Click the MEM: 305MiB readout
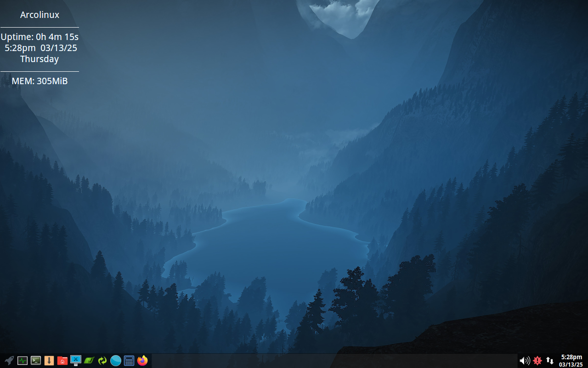 pos(40,81)
